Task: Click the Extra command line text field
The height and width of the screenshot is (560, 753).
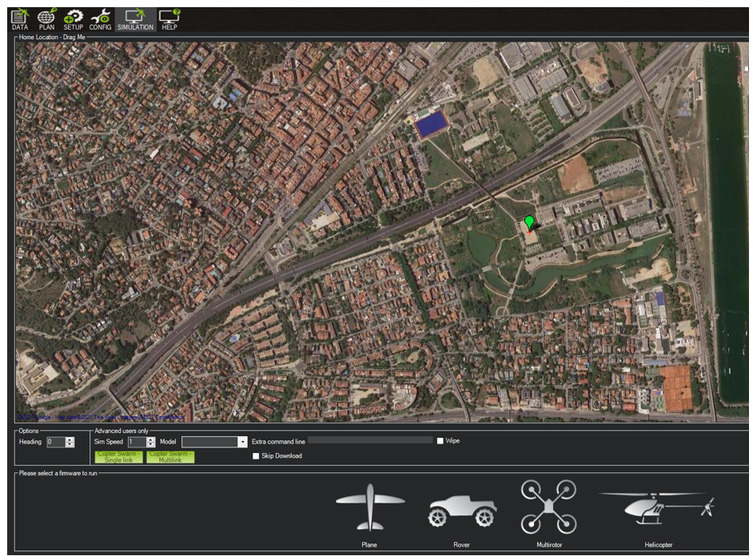Action: [370, 440]
